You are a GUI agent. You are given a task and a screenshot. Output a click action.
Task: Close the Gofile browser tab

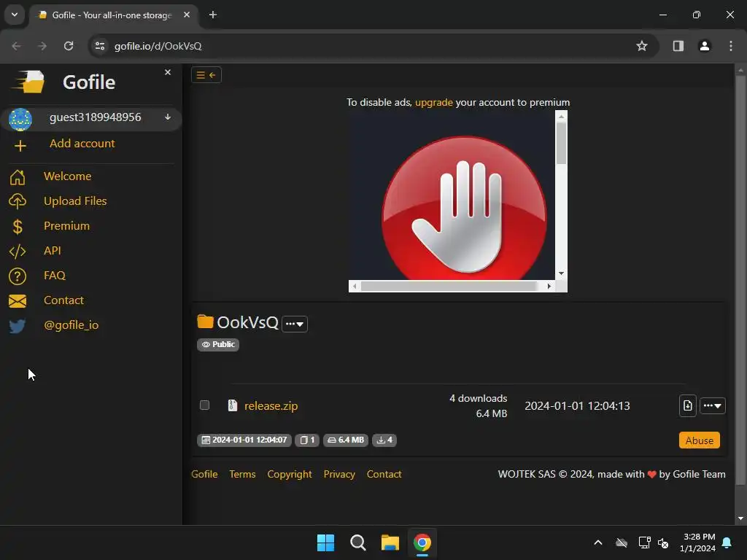coord(187,15)
